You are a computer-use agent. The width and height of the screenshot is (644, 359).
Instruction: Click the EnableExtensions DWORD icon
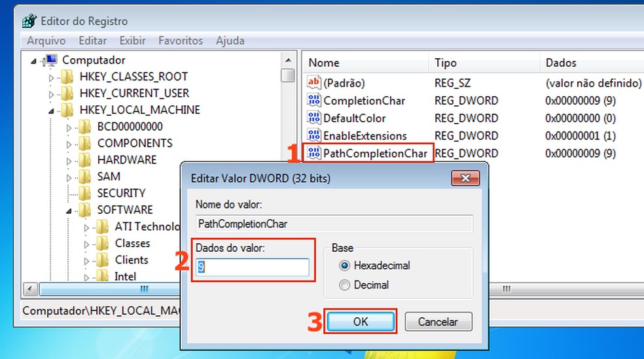coord(313,135)
